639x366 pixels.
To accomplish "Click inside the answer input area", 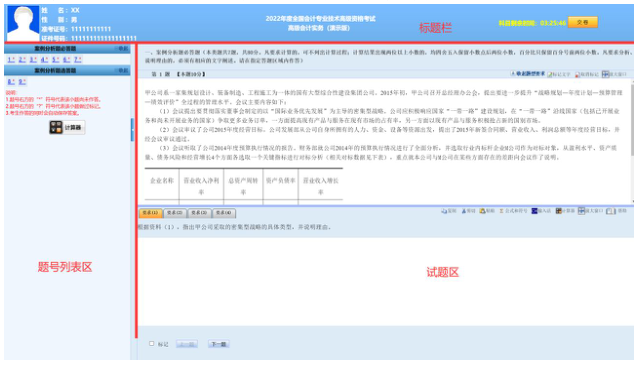I will pos(385,281).
